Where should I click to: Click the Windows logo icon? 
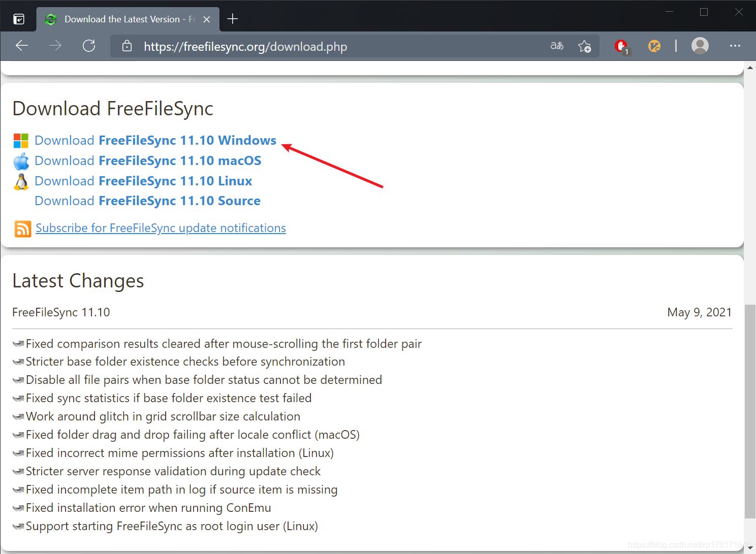pyautogui.click(x=21, y=141)
